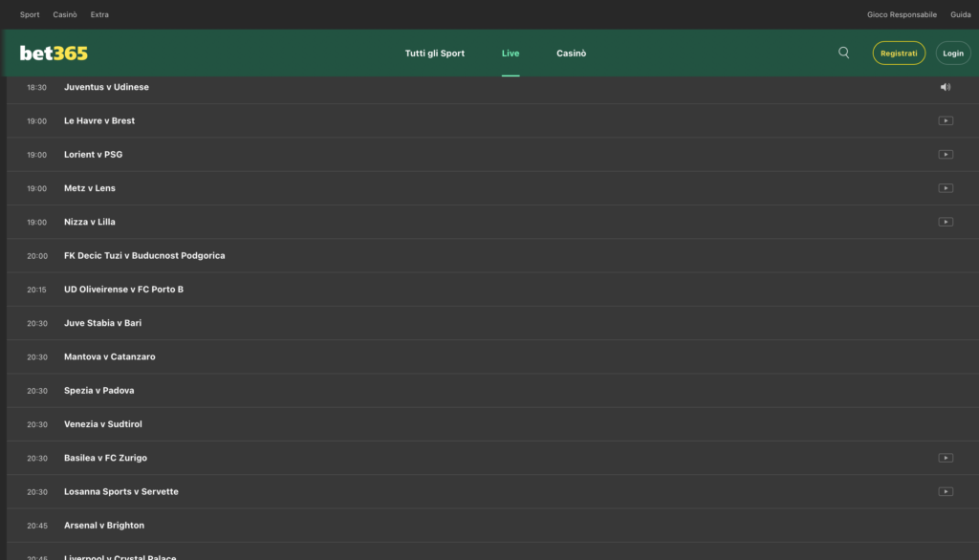This screenshot has height=560, width=979.
Task: Click the search magnifier icon
Action: 843,54
